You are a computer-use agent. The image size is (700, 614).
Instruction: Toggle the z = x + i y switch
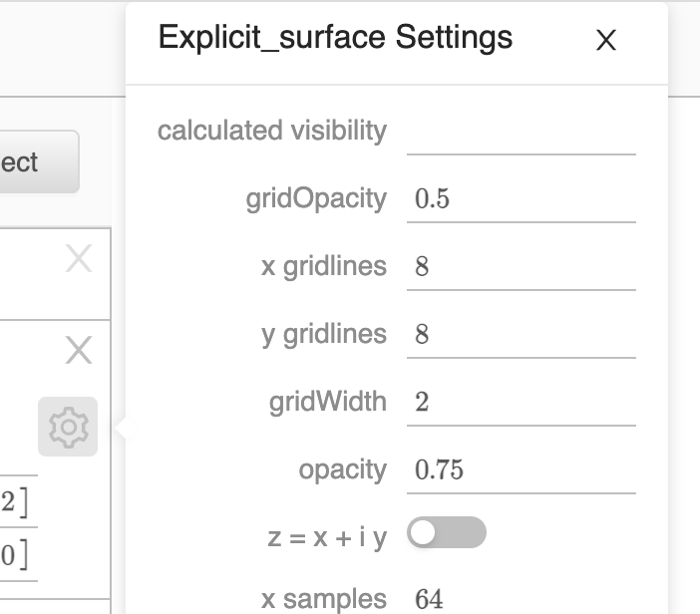447,533
